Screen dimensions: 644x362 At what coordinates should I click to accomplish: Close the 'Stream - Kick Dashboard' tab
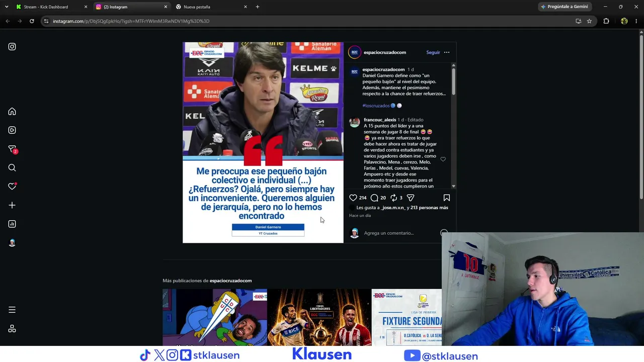[86, 7]
